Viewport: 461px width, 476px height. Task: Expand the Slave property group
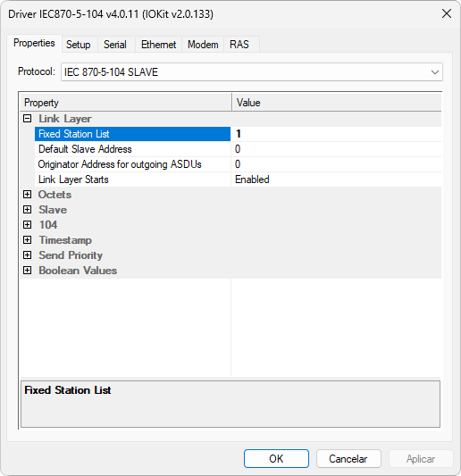[28, 210]
